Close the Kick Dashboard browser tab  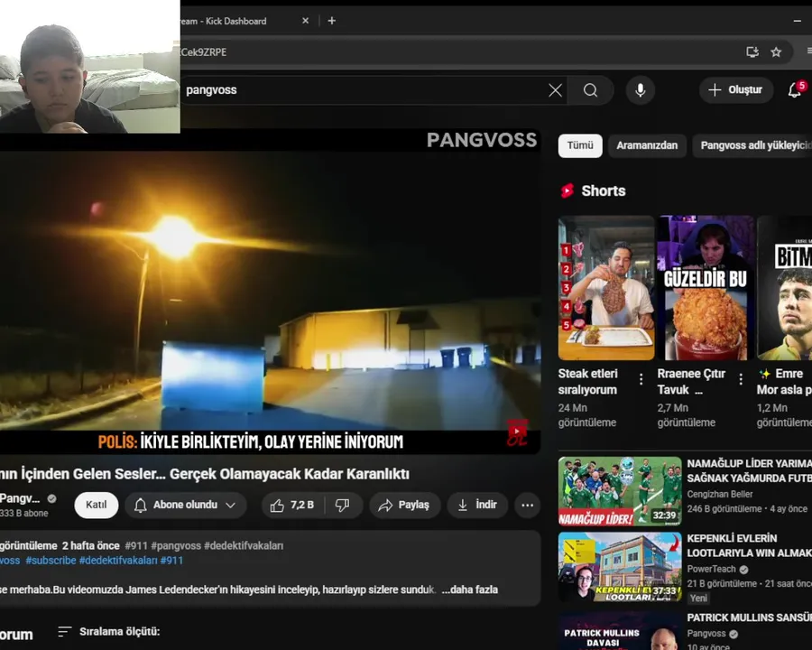point(306,21)
